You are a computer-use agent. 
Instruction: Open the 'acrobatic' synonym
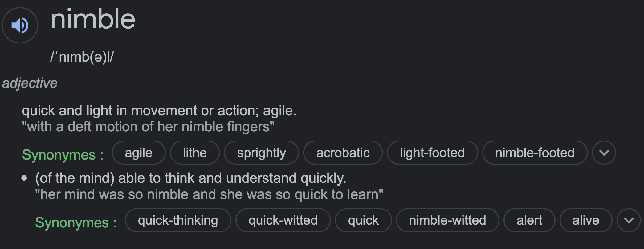pos(343,153)
